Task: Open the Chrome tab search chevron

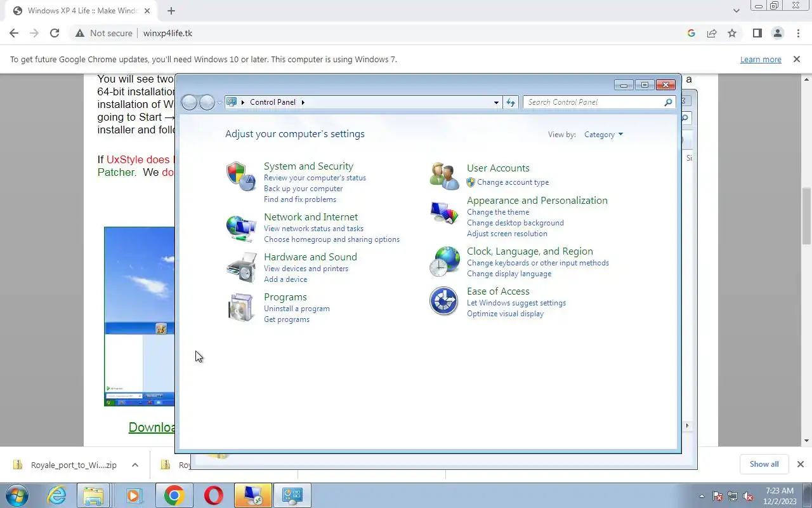Action: pos(736,11)
